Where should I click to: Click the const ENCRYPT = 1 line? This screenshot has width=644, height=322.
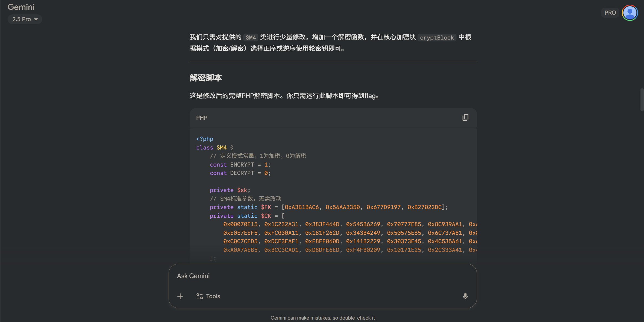point(240,165)
